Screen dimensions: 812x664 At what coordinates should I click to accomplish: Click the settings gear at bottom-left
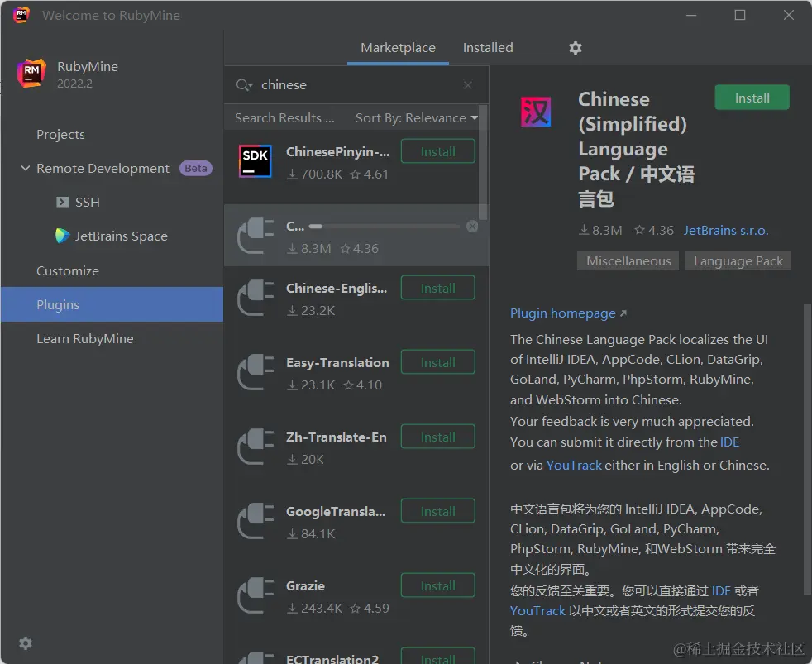[25, 643]
